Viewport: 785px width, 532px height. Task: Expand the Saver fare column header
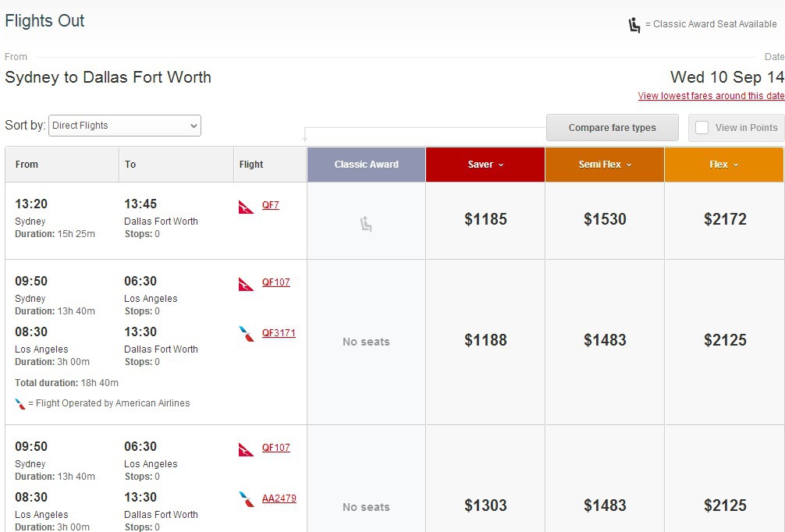pos(485,165)
